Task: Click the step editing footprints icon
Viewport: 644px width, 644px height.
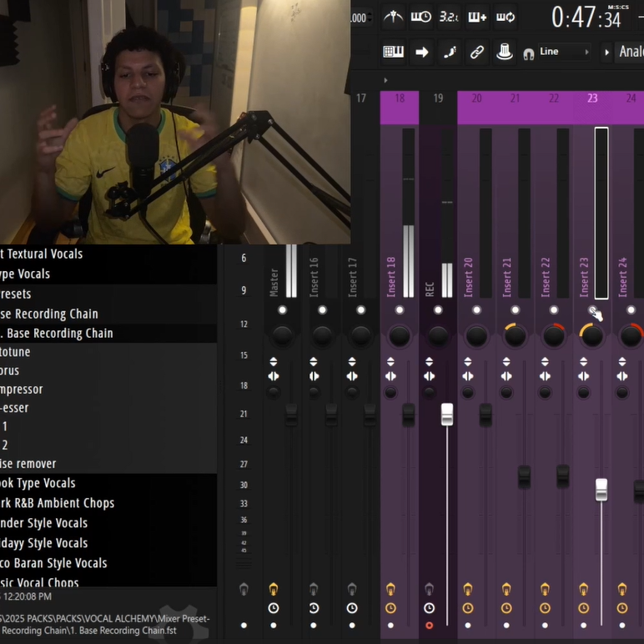Action: click(x=450, y=52)
